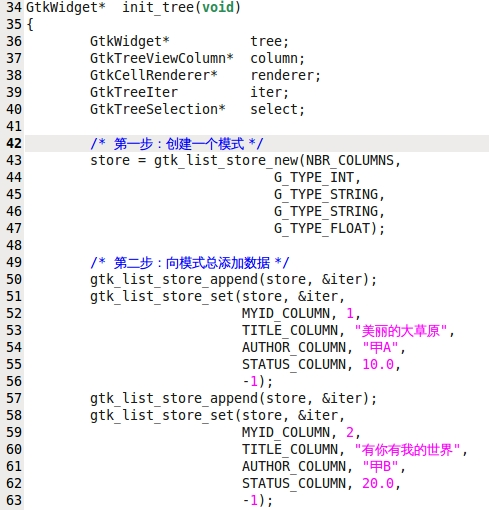489x510 pixels.
Task: Click the GtkTreeViewColumn* type declaration
Action: pyautogui.click(x=161, y=59)
